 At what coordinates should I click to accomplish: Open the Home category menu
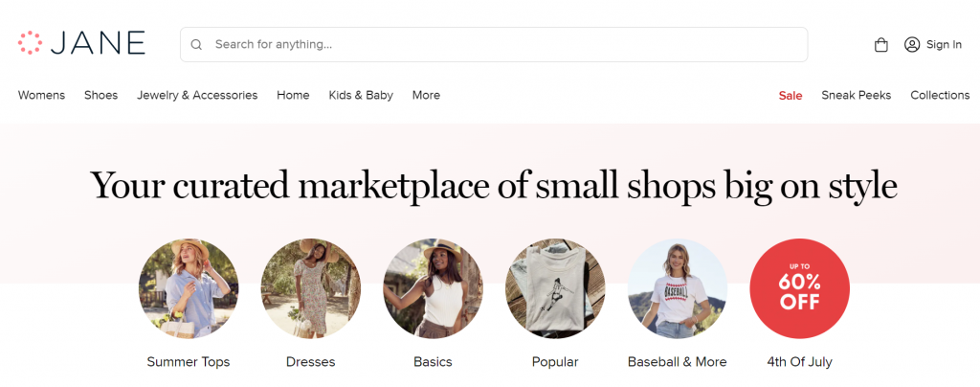point(293,95)
